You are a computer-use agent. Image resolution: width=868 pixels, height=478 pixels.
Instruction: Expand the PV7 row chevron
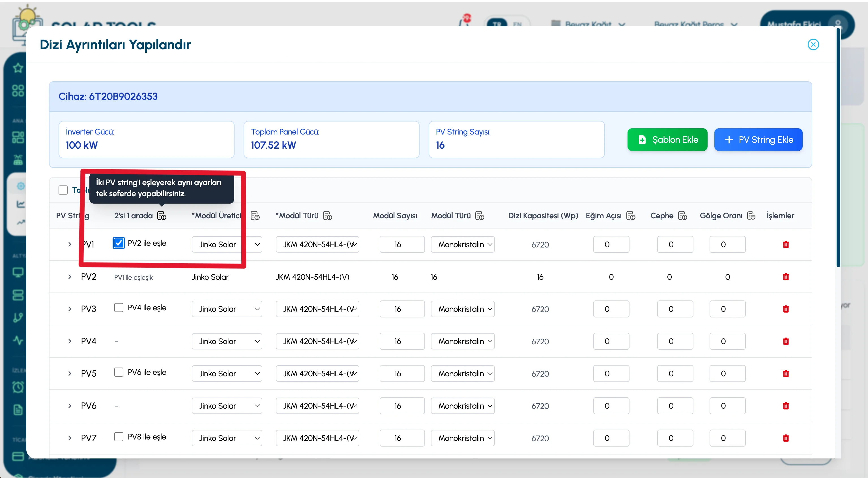[70, 438]
